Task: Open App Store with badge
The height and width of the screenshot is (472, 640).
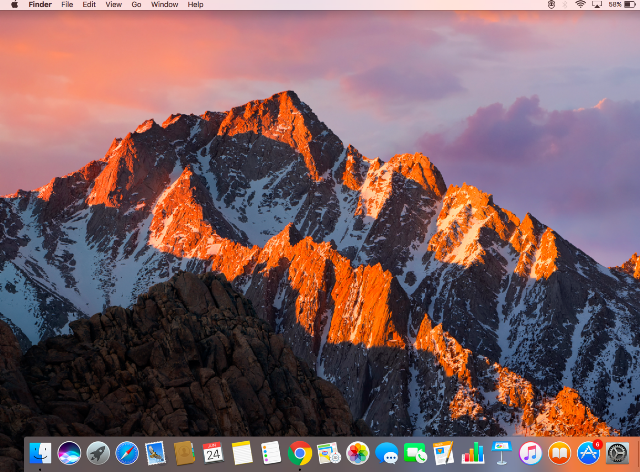Action: tap(589, 453)
